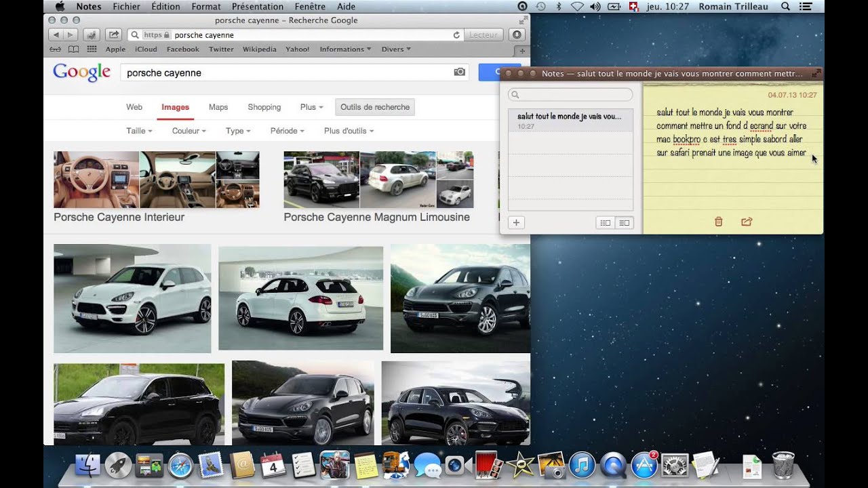868x488 pixels.
Task: Open Photo Booth in the Dock
Action: [x=488, y=465]
